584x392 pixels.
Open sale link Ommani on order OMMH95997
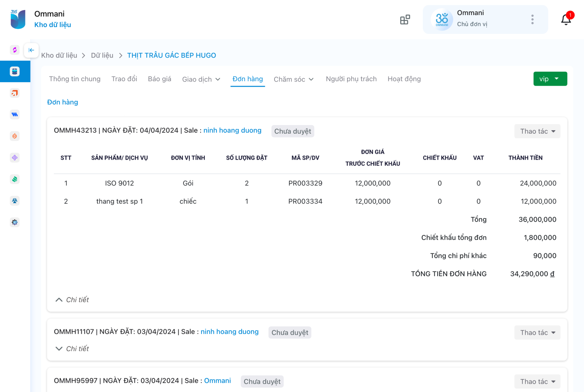click(x=217, y=381)
